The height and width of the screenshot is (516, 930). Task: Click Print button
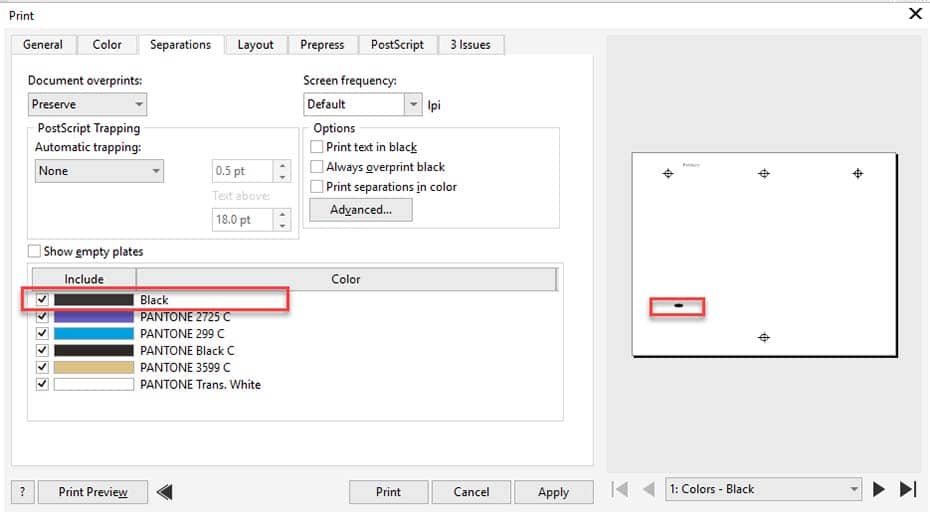point(388,492)
